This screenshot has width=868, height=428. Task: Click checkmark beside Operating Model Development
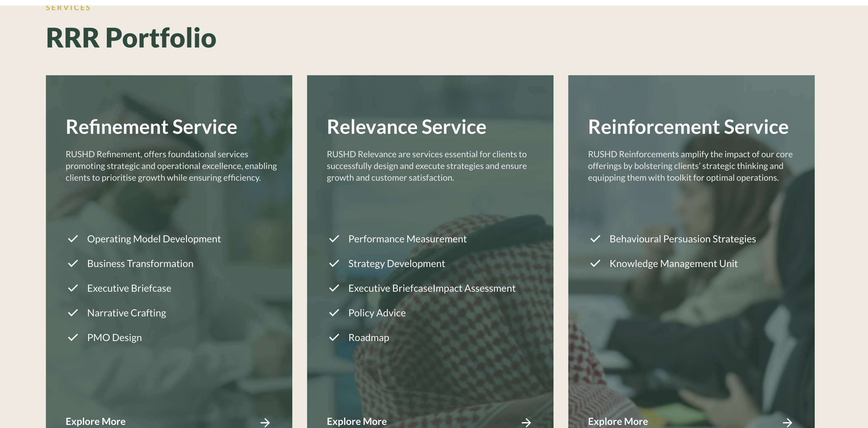73,239
